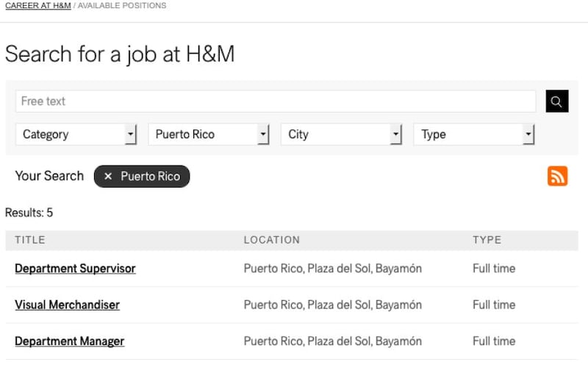Image resolution: width=588 pixels, height=370 pixels.
Task: Click the Search for a job heading
Action: (120, 54)
